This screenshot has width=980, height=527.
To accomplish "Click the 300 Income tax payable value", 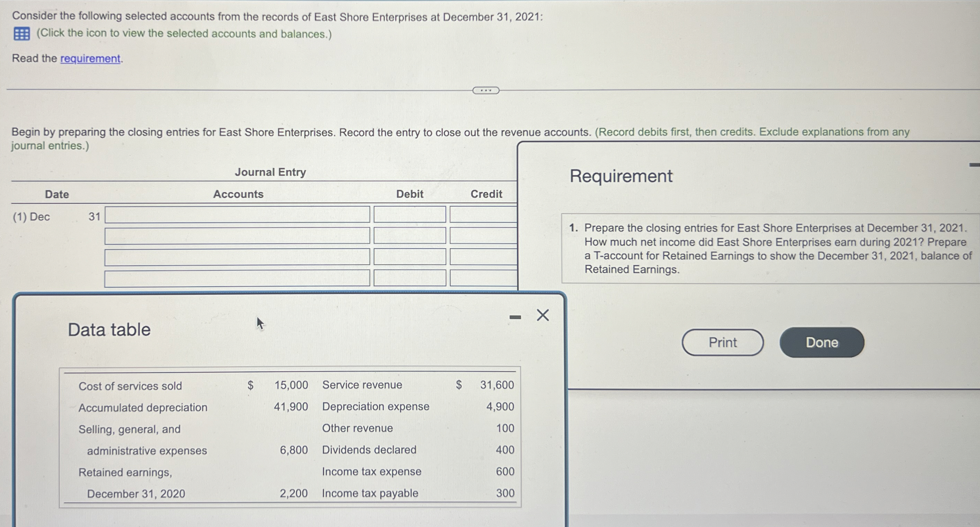I will click(505, 493).
